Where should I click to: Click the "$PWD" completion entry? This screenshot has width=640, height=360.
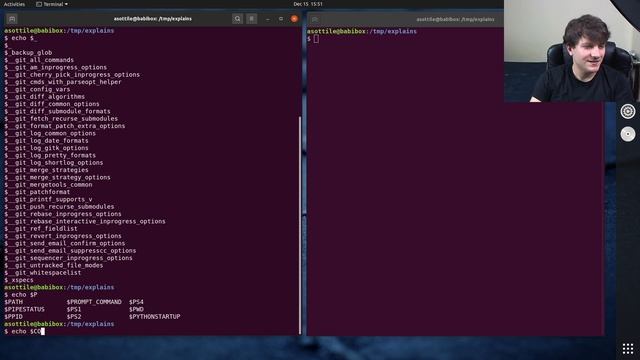(x=136, y=309)
